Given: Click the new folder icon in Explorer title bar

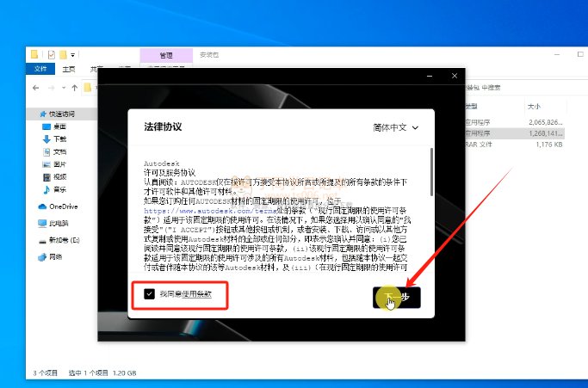Looking at the screenshot, I should 63,55.
